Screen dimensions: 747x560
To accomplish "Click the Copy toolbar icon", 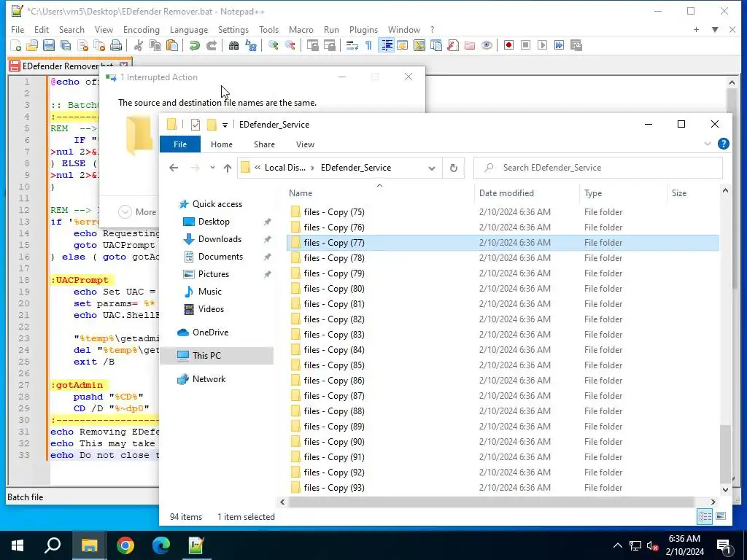I will pyautogui.click(x=155, y=46).
